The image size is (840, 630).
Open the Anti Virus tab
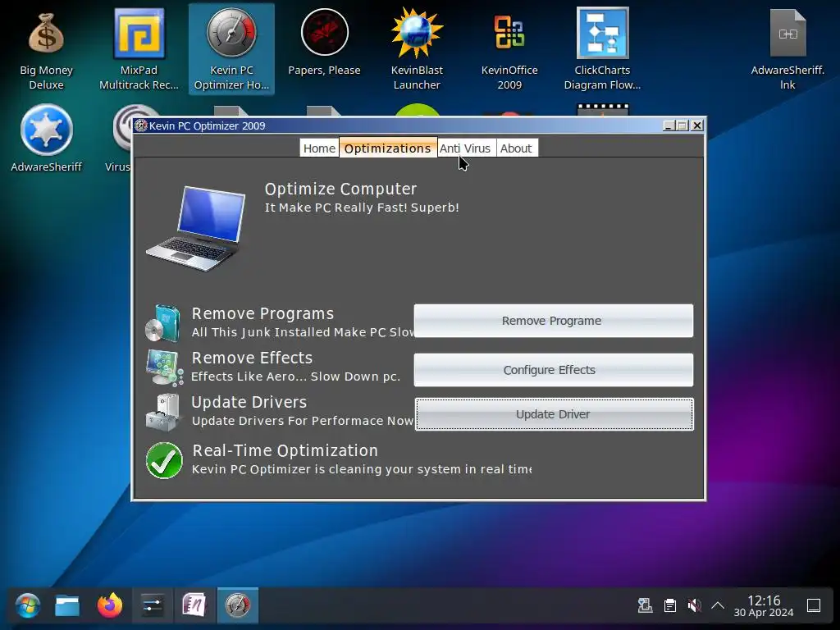[465, 148]
